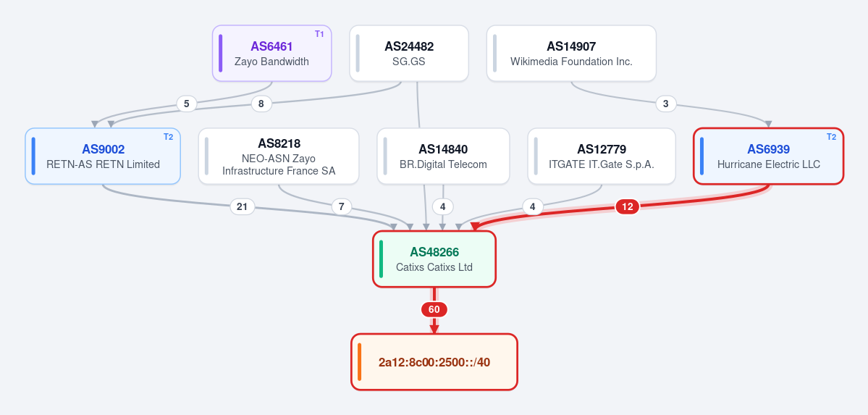Image resolution: width=868 pixels, height=415 pixels.
Task: Click the T2 tier badge on AS6939
Action: [x=832, y=137]
